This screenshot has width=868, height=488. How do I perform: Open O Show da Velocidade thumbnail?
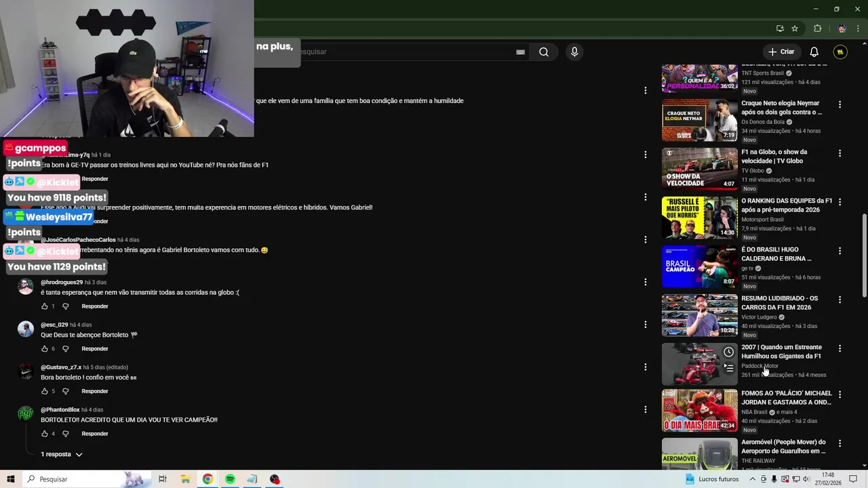click(699, 169)
